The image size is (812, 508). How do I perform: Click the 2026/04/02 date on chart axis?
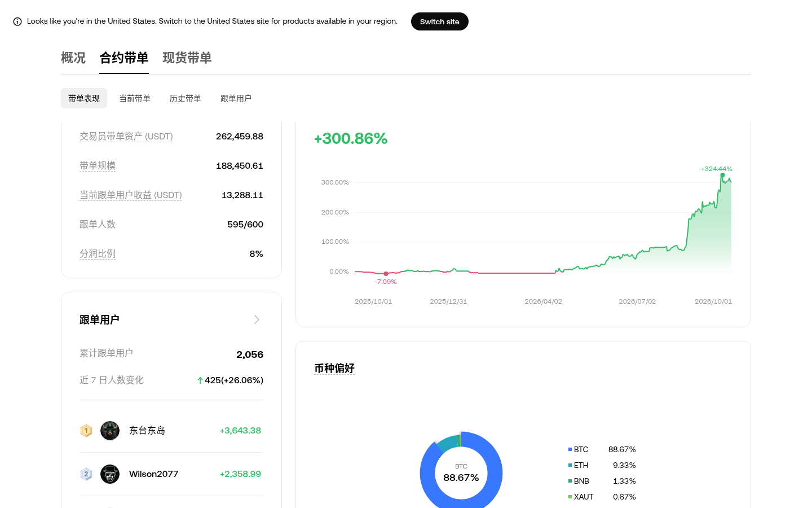(x=544, y=301)
